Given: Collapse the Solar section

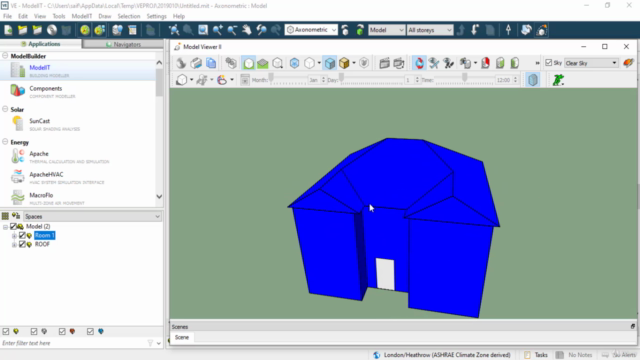Looking at the screenshot, I should (x=5, y=109).
